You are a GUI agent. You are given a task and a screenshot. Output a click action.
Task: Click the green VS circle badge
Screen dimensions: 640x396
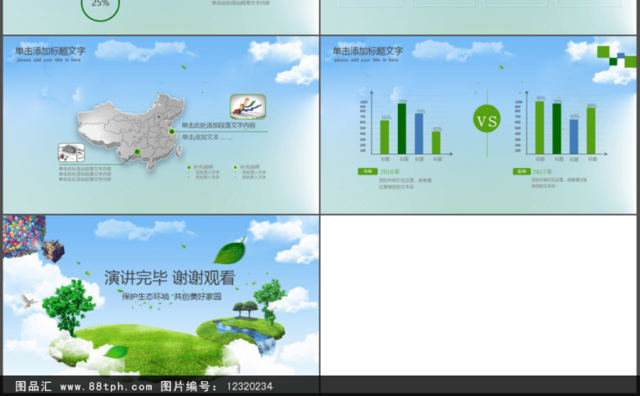coord(487,119)
